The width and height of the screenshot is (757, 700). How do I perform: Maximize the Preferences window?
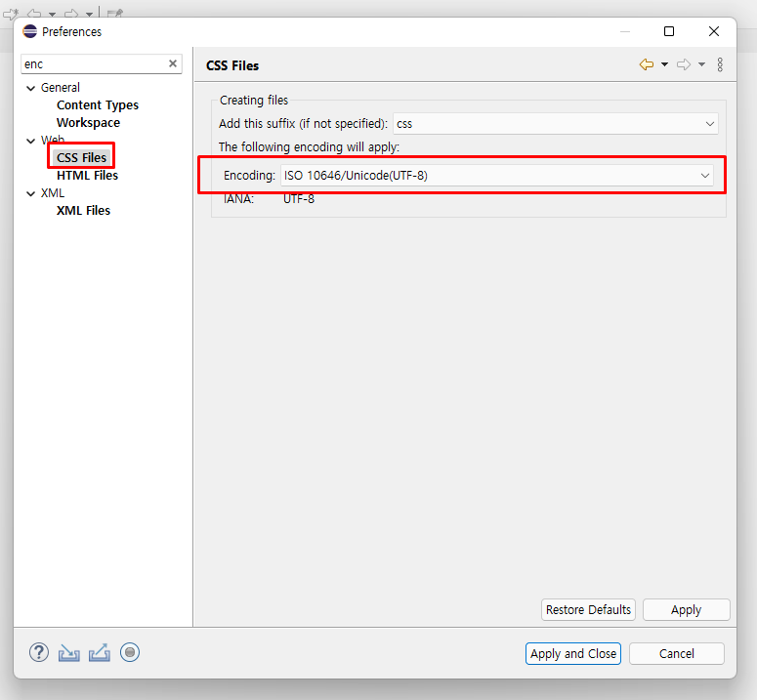pos(669,31)
